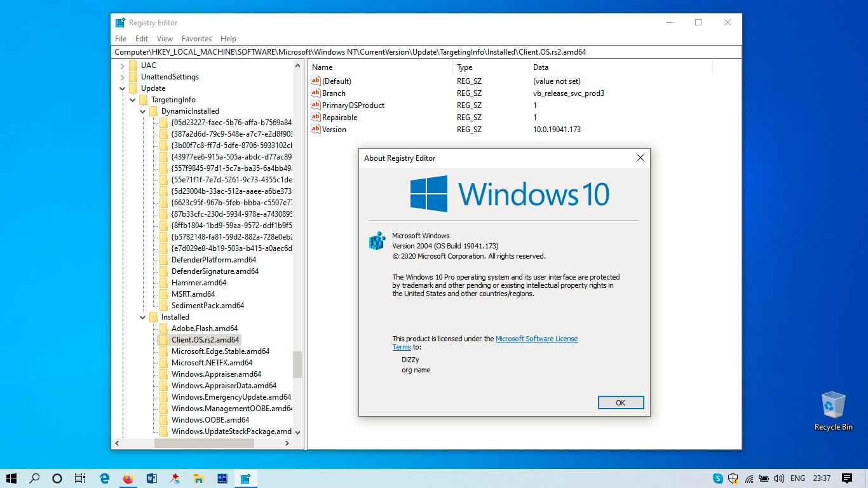Select the Windows.EmergencyUpdate.amd64 key
Viewport: 868px width, 488px height.
pos(231,397)
